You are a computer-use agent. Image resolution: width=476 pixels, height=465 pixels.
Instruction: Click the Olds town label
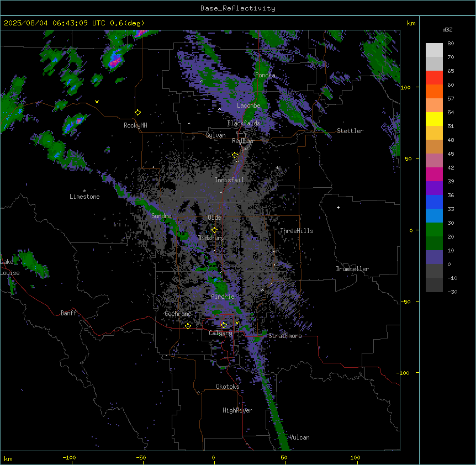tap(214, 218)
